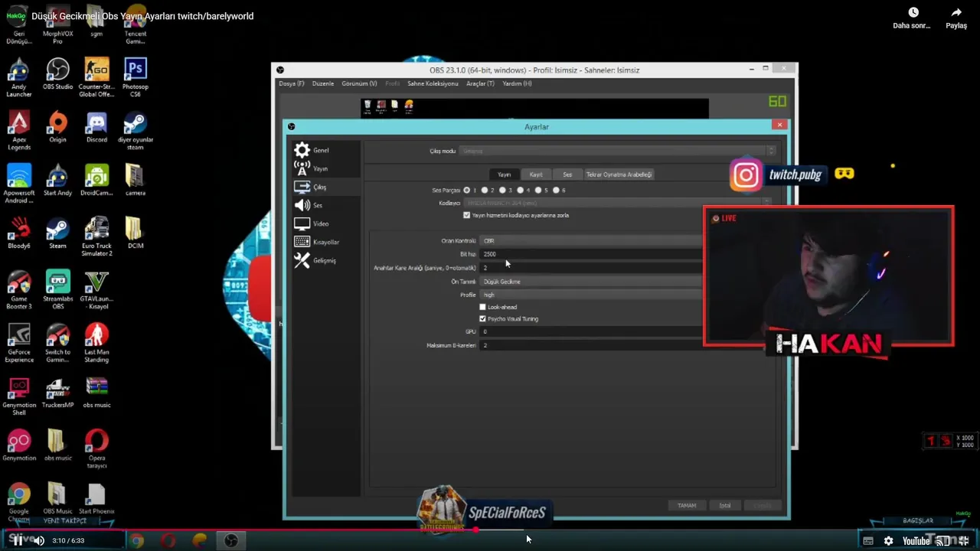This screenshot has width=980, height=551.
Task: Open Opera tarayıcı desktop icon
Action: point(96,448)
